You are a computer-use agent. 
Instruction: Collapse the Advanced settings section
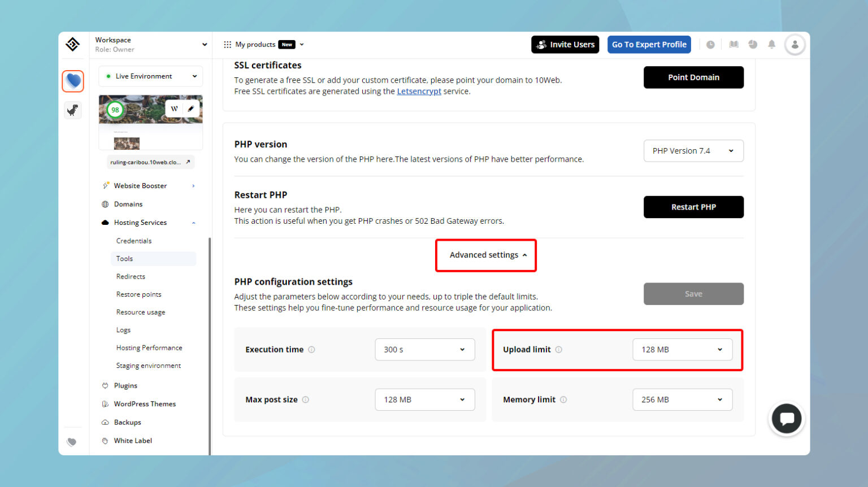485,255
